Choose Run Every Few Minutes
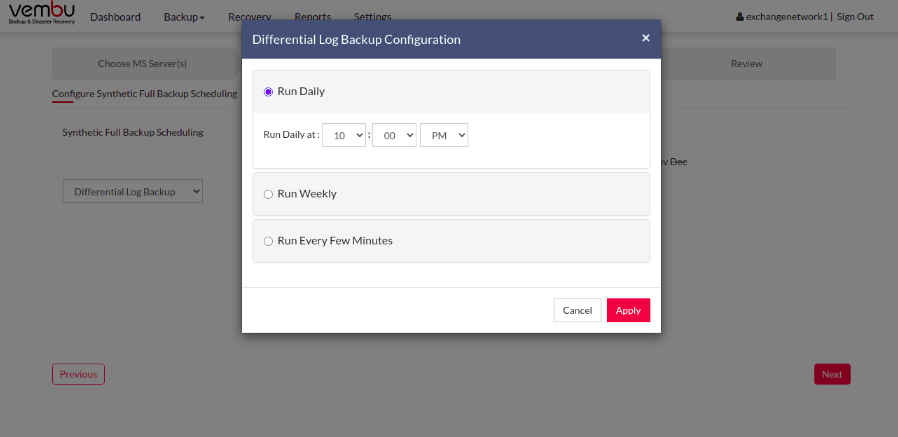This screenshot has width=898, height=437. [268, 241]
